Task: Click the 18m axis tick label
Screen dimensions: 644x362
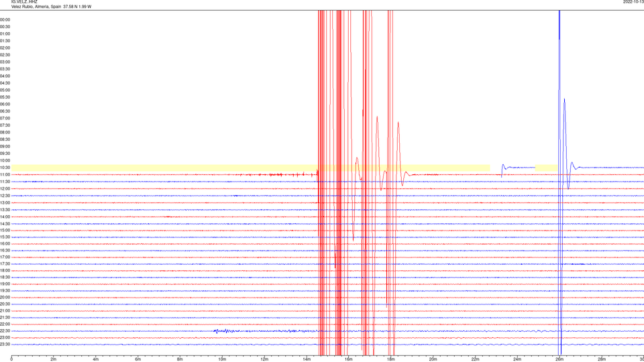Action: click(391, 359)
